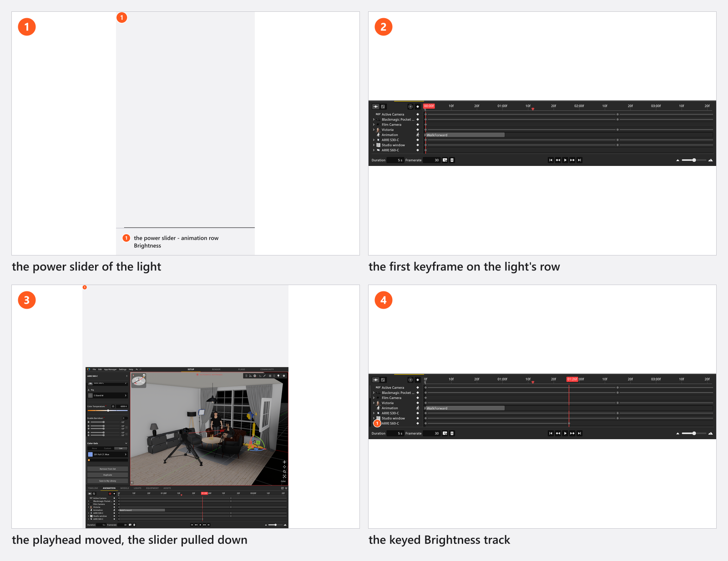Toggle the automatic keyframes record icon in panel 4

point(410,380)
